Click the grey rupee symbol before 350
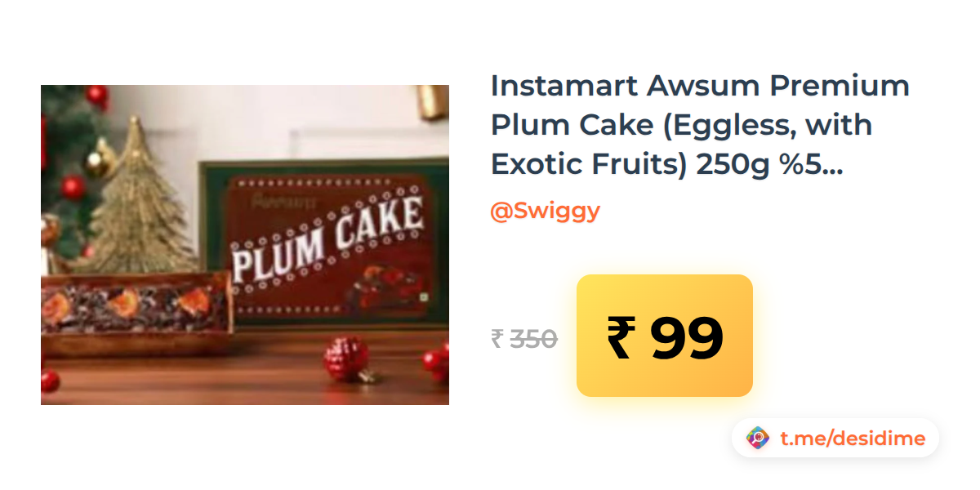 pos(497,338)
